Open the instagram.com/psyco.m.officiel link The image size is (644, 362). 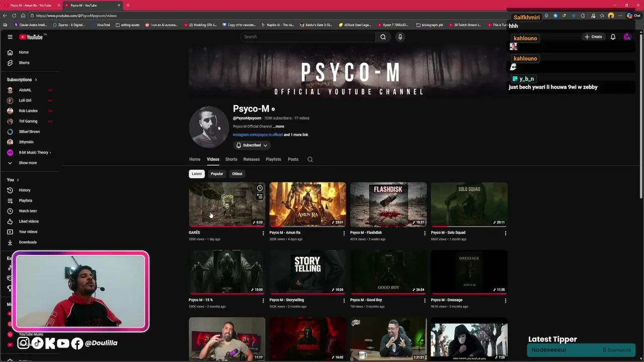click(x=258, y=135)
